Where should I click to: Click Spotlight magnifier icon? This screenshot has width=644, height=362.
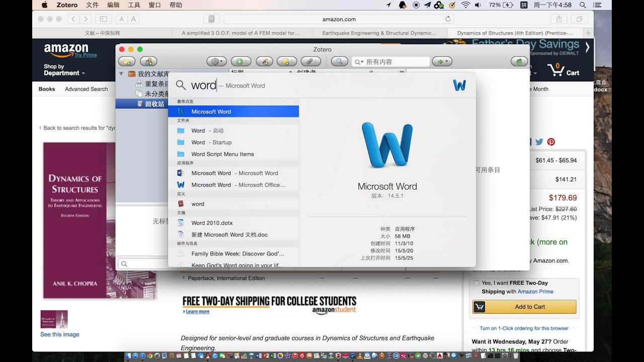[x=181, y=85]
